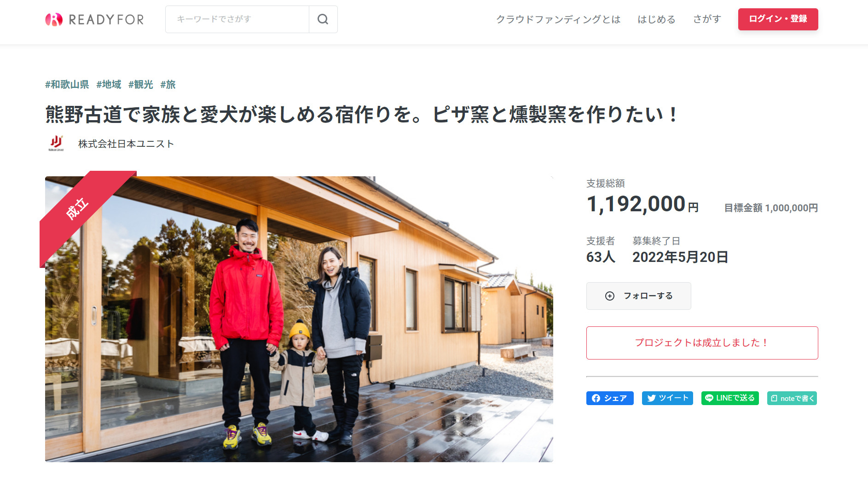
Task: Select the #旅 tag
Action: pyautogui.click(x=168, y=85)
